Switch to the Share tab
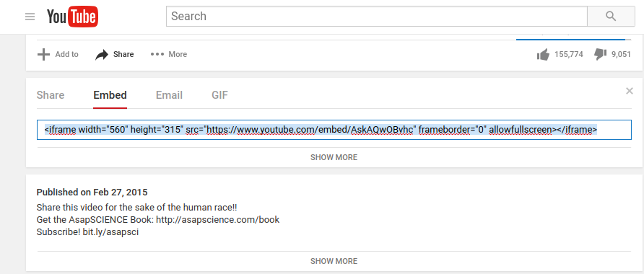The image size is (644, 274). [x=51, y=95]
